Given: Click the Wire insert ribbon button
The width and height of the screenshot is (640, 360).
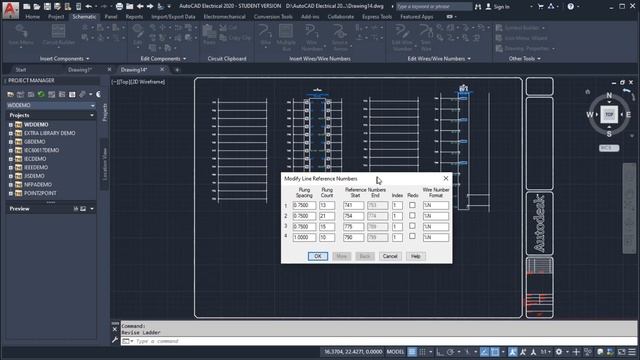Looking at the screenshot, I should tap(265, 35).
